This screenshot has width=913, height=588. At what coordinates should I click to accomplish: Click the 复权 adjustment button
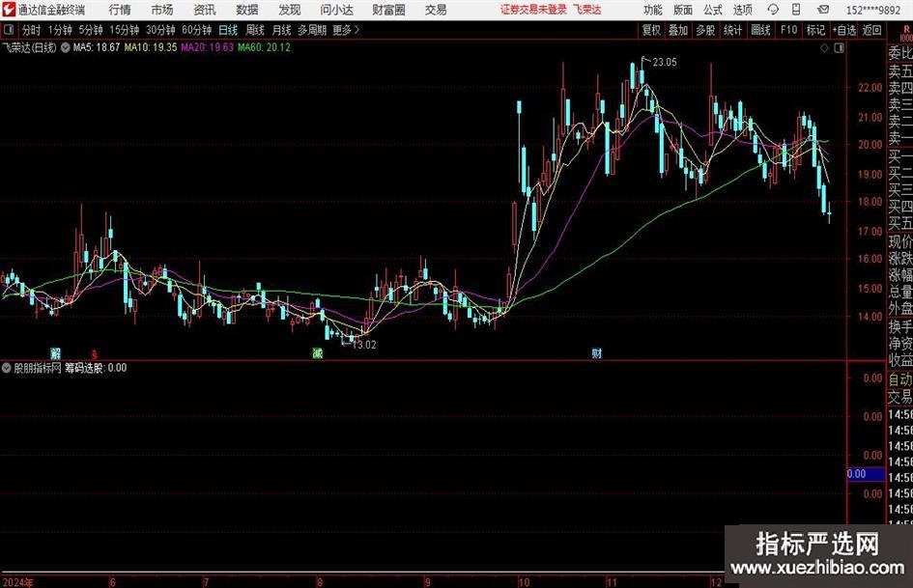point(651,30)
